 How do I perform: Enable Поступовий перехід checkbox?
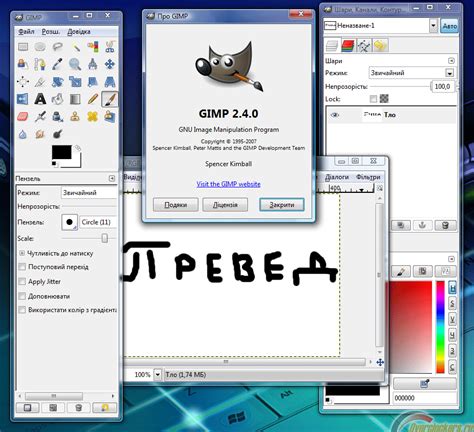click(x=22, y=267)
